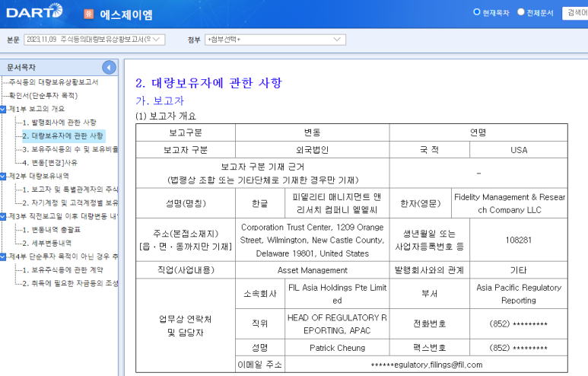Click the orange 유 market badge icon

[x=88, y=14]
